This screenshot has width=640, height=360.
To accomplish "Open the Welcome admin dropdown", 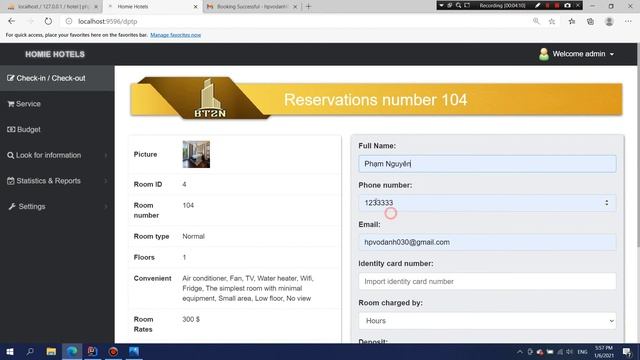I will pos(576,54).
